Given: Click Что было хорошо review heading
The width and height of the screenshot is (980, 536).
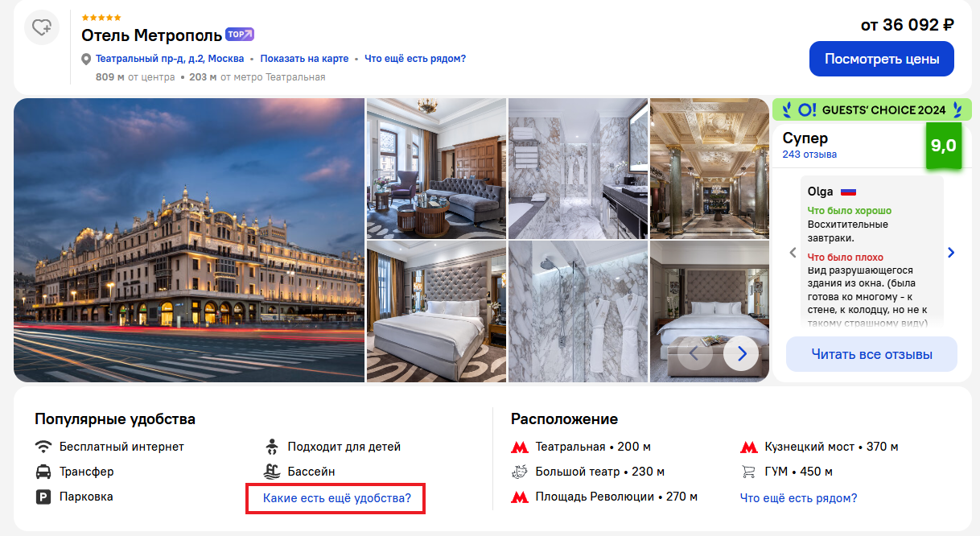Looking at the screenshot, I should (x=850, y=211).
